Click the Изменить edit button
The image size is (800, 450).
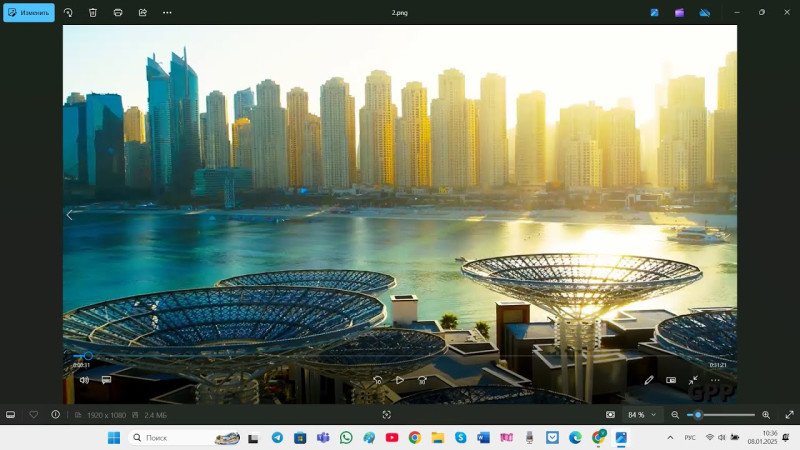[28, 13]
